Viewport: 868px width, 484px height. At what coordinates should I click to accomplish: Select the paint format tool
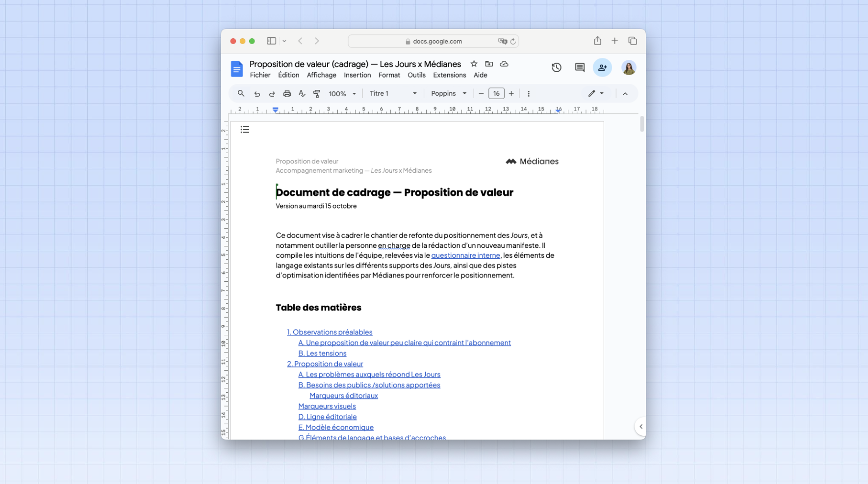(x=317, y=94)
